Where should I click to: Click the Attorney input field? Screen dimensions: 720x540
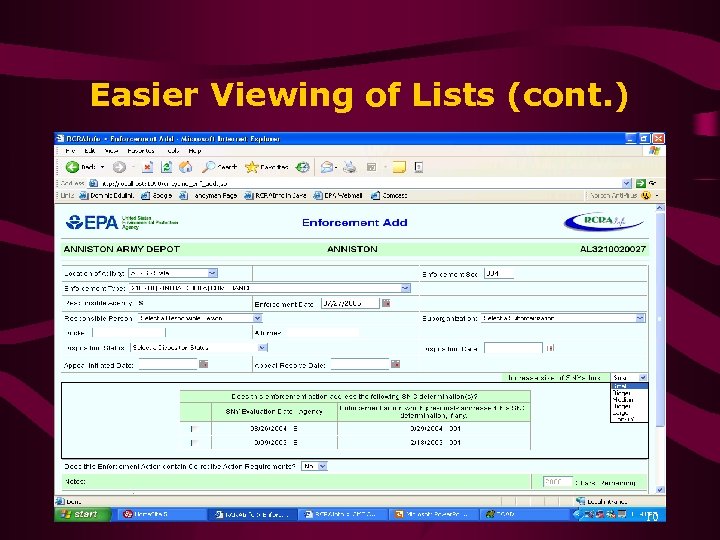tap(321, 332)
